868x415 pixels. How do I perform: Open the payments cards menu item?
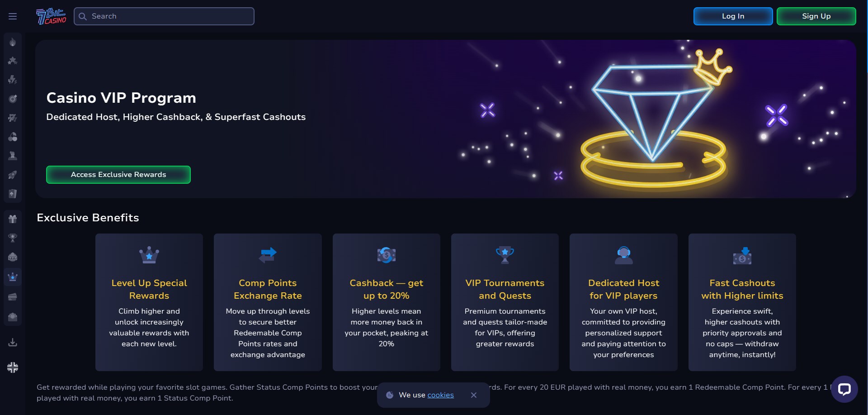[x=13, y=297]
